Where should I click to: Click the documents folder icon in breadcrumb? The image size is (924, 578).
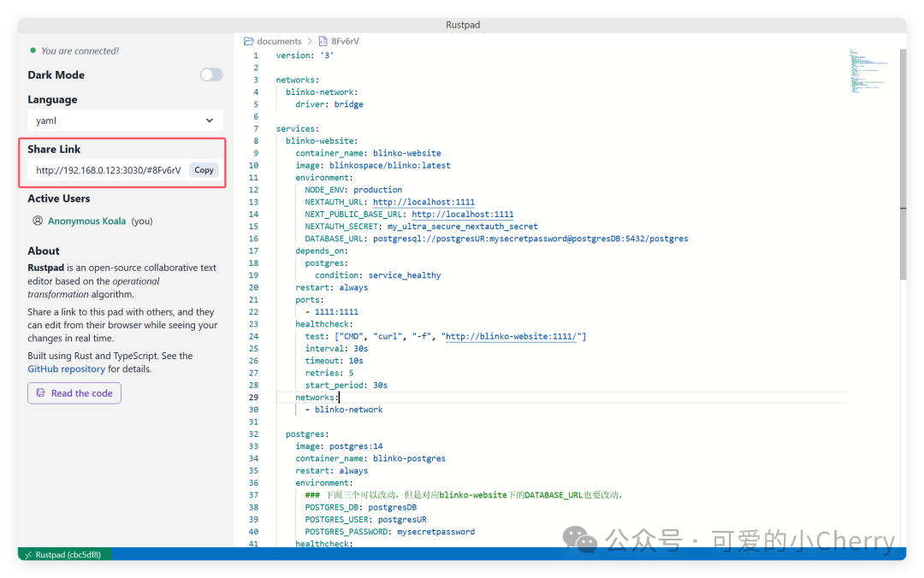pos(249,41)
